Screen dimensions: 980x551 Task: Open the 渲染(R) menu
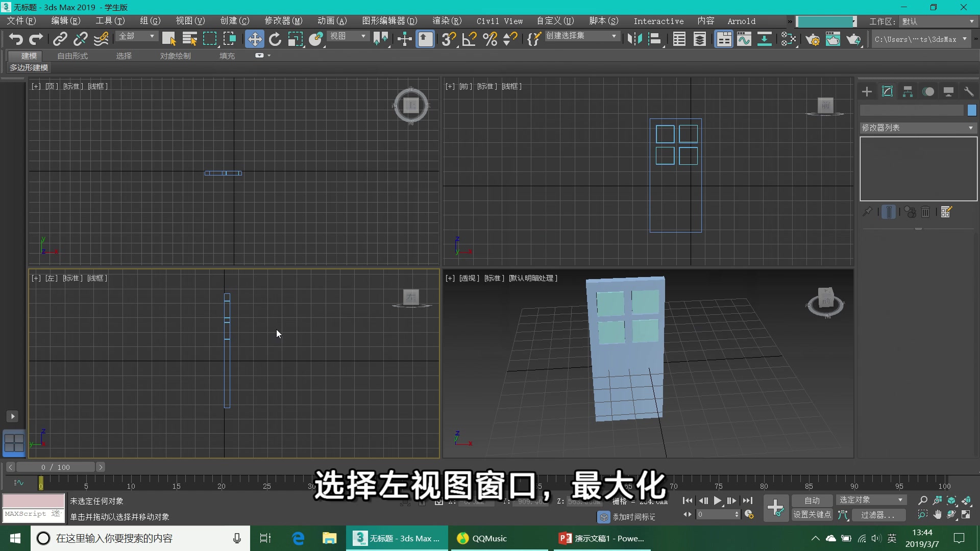(x=446, y=21)
